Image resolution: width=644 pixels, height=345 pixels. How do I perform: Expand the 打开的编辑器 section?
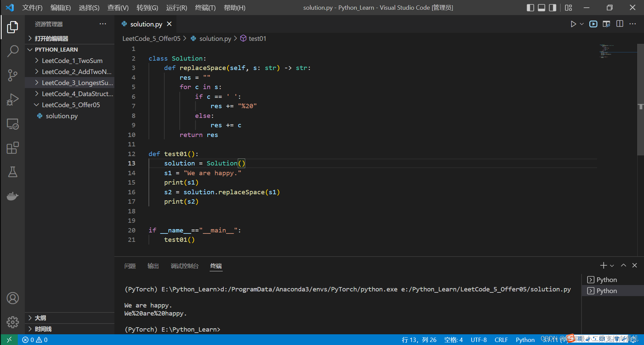[x=70, y=39]
